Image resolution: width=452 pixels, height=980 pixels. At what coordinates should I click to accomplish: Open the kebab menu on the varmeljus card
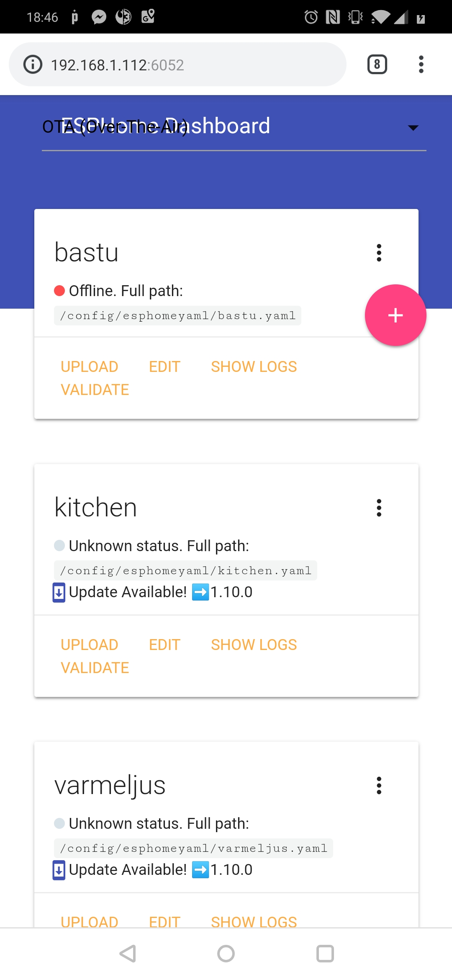tap(379, 785)
